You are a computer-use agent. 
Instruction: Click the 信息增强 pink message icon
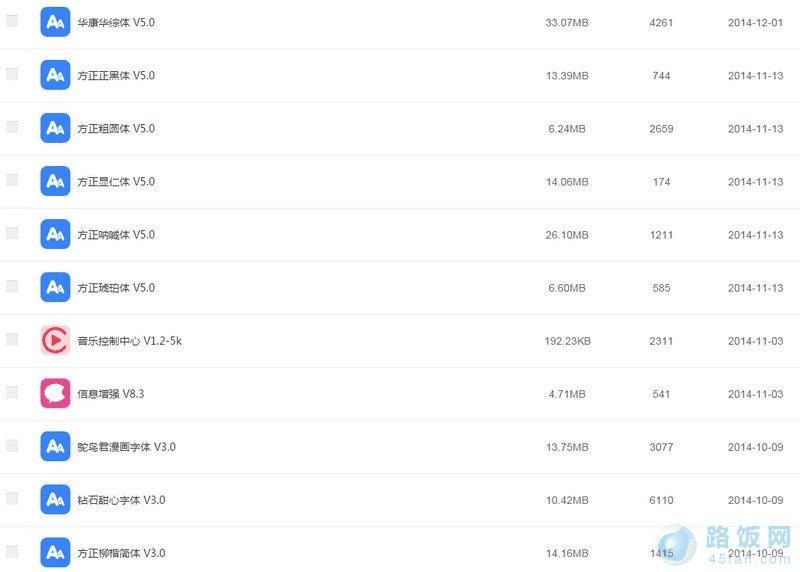(x=55, y=394)
